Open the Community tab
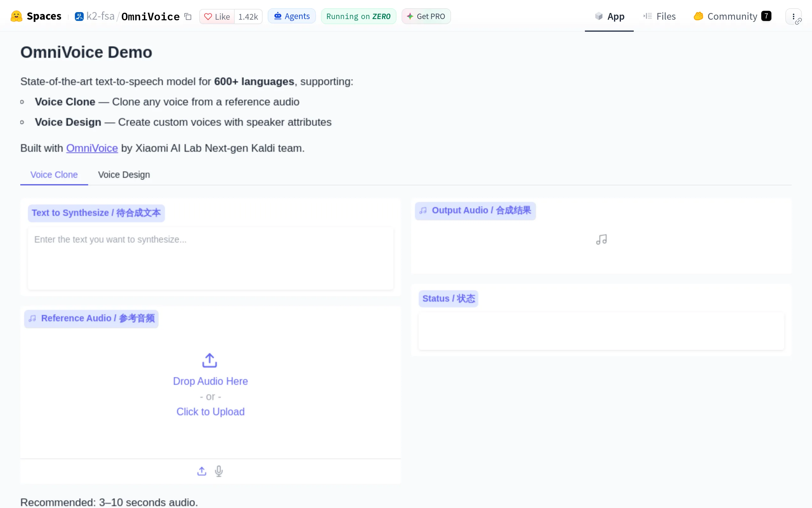This screenshot has height=508, width=812. 732,16
